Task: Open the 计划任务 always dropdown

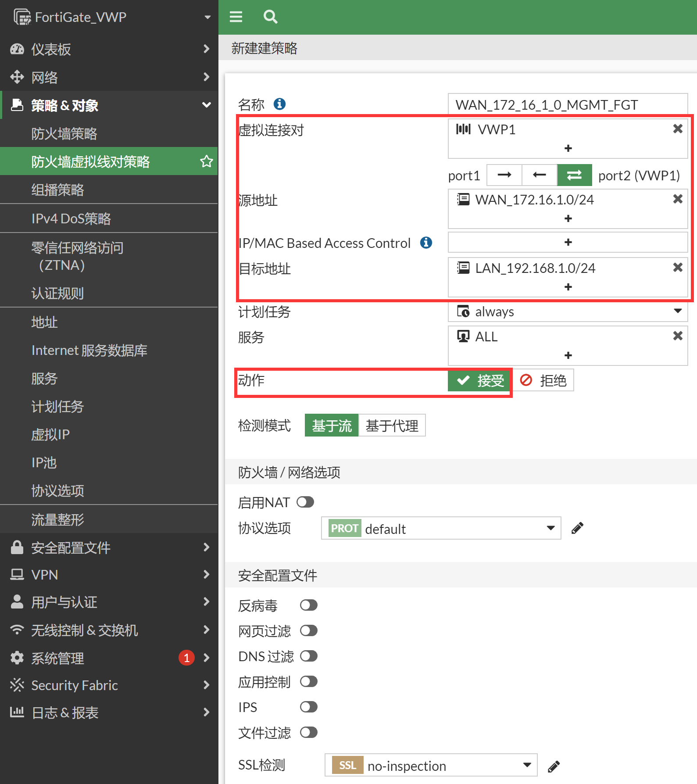Action: (568, 311)
